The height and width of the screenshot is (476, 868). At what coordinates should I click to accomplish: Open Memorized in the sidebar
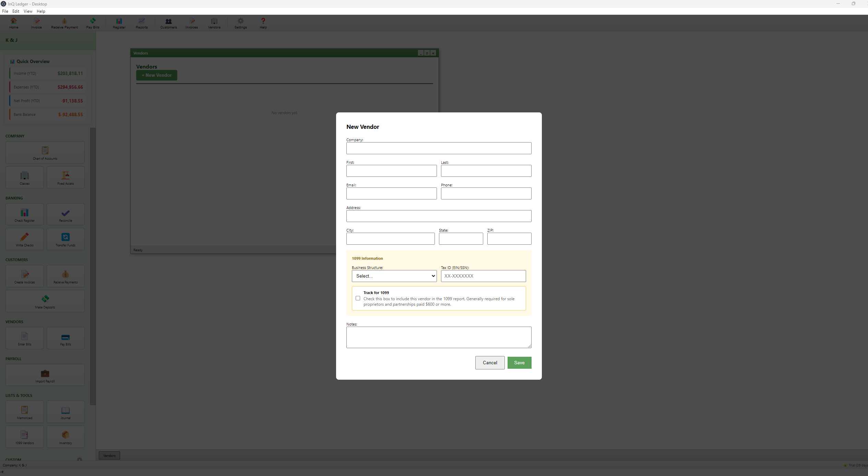(25, 412)
